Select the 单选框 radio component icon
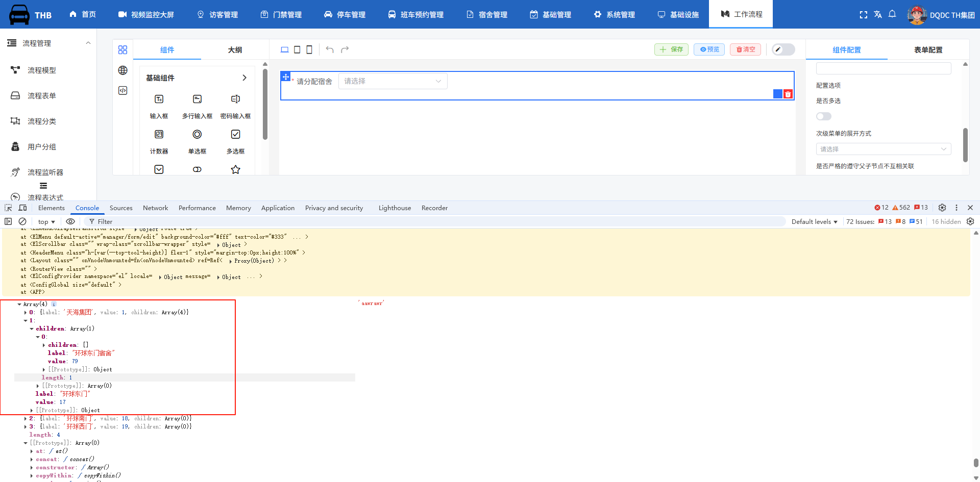 click(197, 134)
